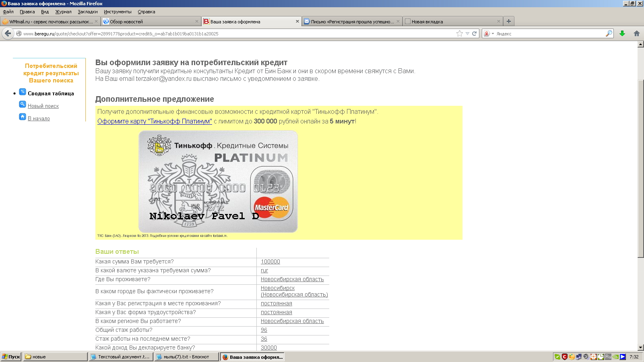Switch to the Письмо «Регистрация прошла успешно» tab

coord(352,22)
